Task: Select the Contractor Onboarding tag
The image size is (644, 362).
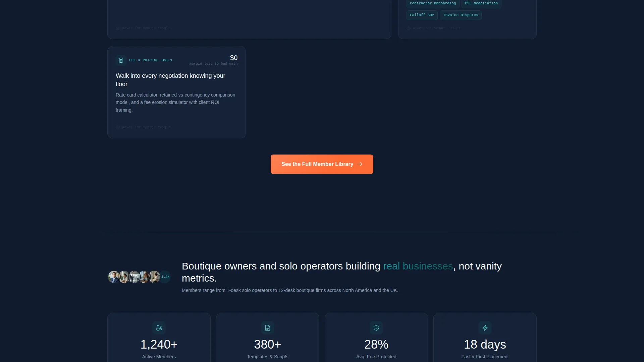Action: pos(433,3)
